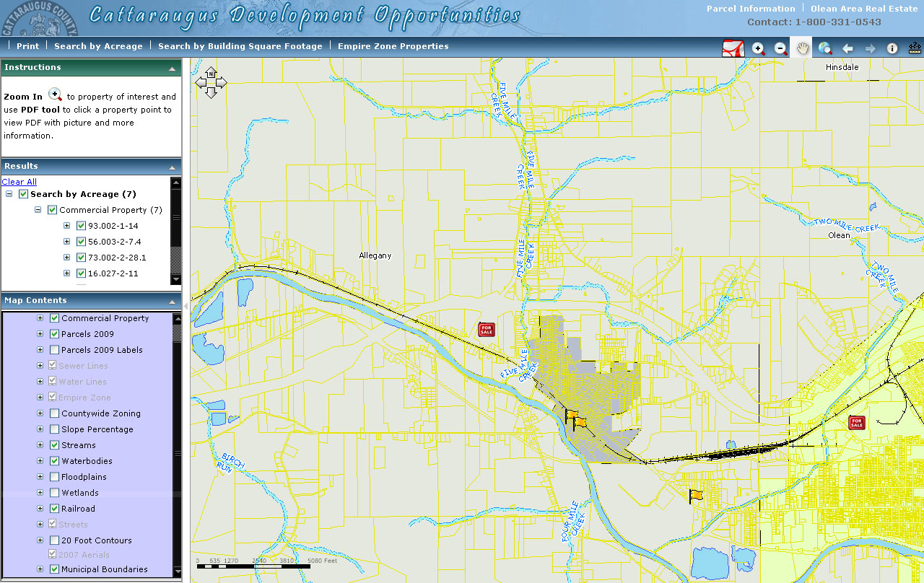Screen dimensions: 924x583
Task: Activate the Zoom In tool
Action: pos(758,48)
